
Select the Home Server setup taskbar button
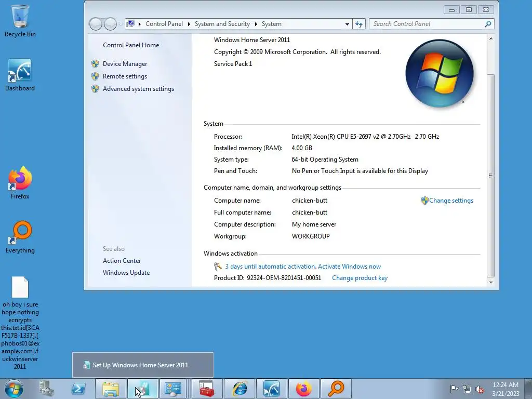(142, 389)
